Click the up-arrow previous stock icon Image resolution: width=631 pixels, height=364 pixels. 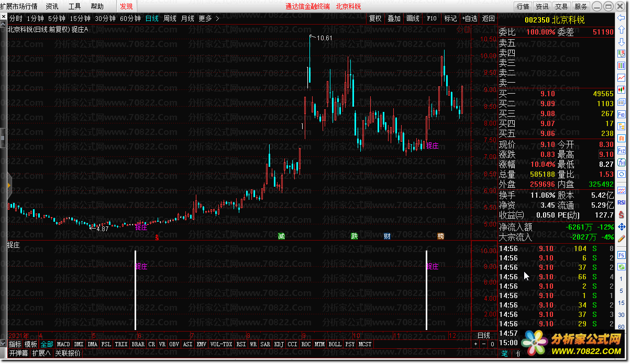click(x=621, y=30)
